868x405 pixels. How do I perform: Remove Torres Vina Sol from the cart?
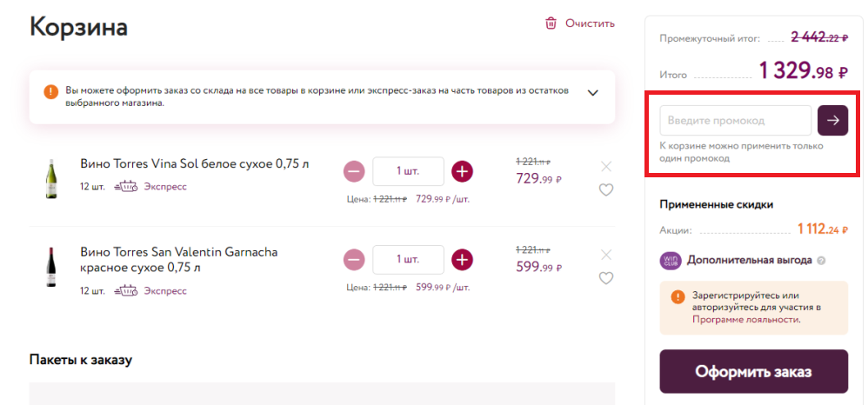click(606, 166)
